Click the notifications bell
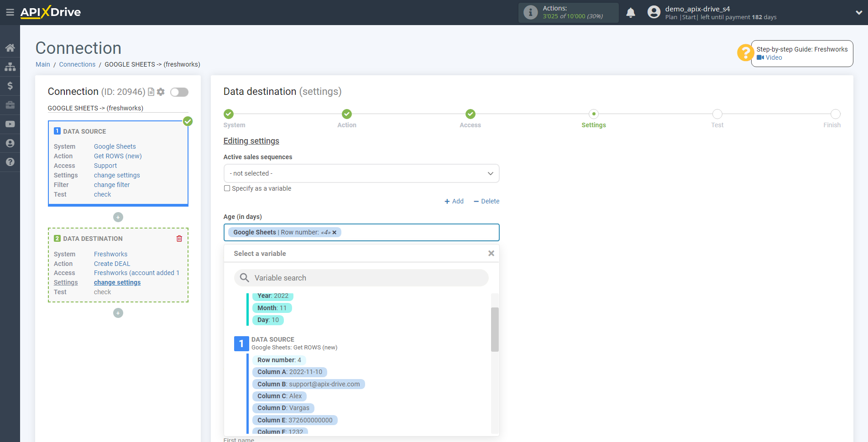The height and width of the screenshot is (442, 868). (x=631, y=13)
